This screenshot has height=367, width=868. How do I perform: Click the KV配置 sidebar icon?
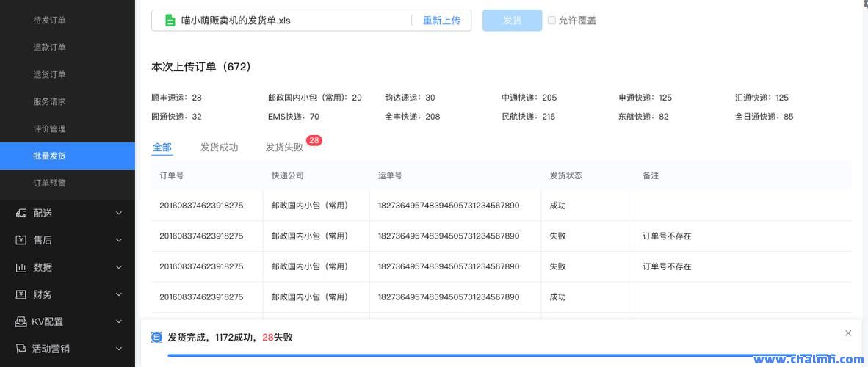(x=21, y=321)
